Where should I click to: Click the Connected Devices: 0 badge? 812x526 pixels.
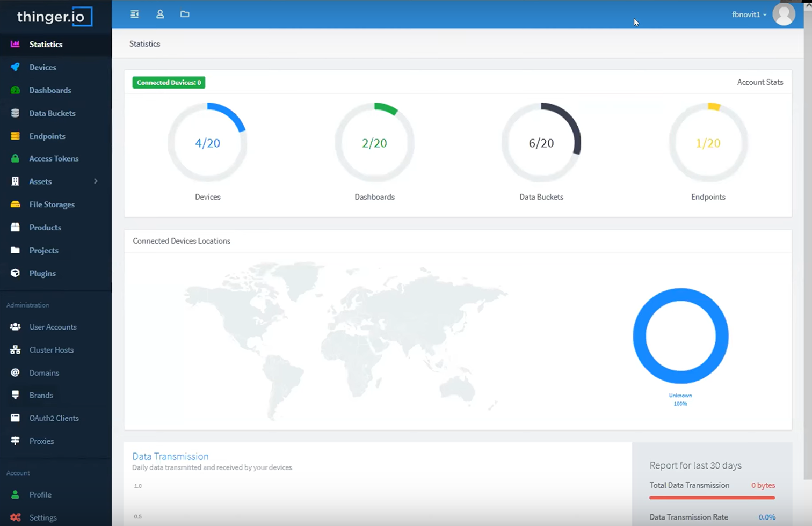169,82
